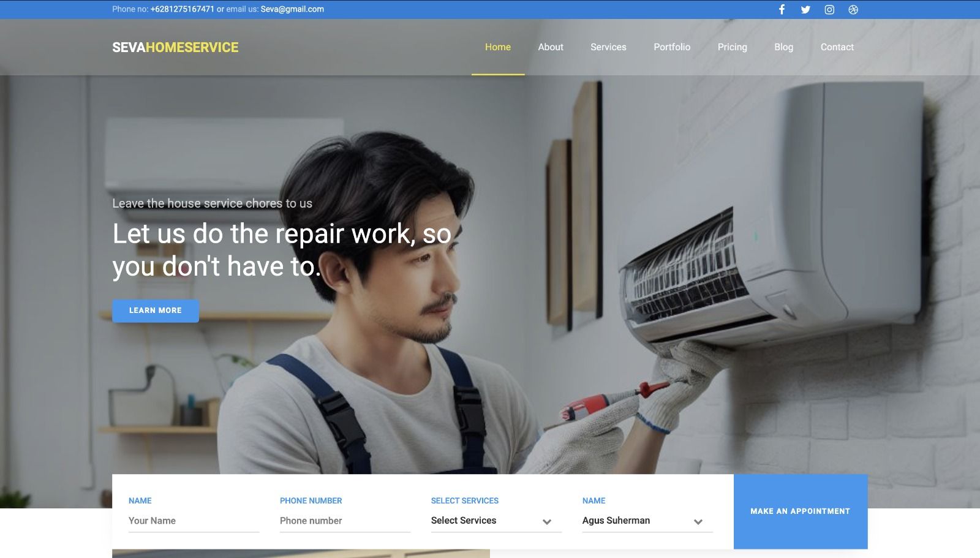This screenshot has width=980, height=558.
Task: Open the Pricing menu item
Action: point(733,47)
